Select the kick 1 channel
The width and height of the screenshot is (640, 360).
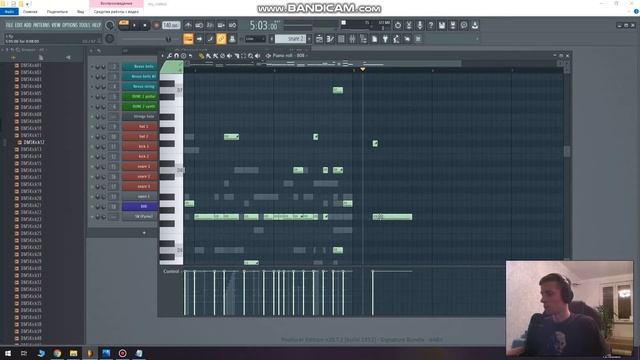coord(140,146)
